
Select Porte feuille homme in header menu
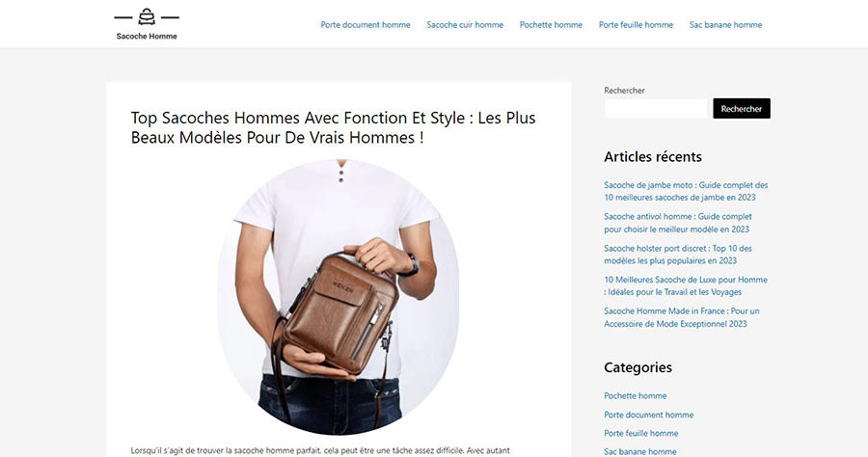tap(636, 25)
